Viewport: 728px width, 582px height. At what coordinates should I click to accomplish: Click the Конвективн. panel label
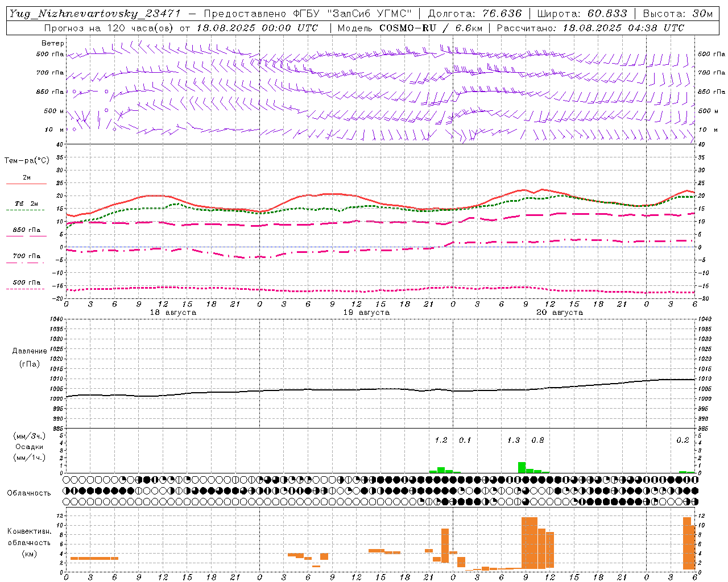[30, 531]
